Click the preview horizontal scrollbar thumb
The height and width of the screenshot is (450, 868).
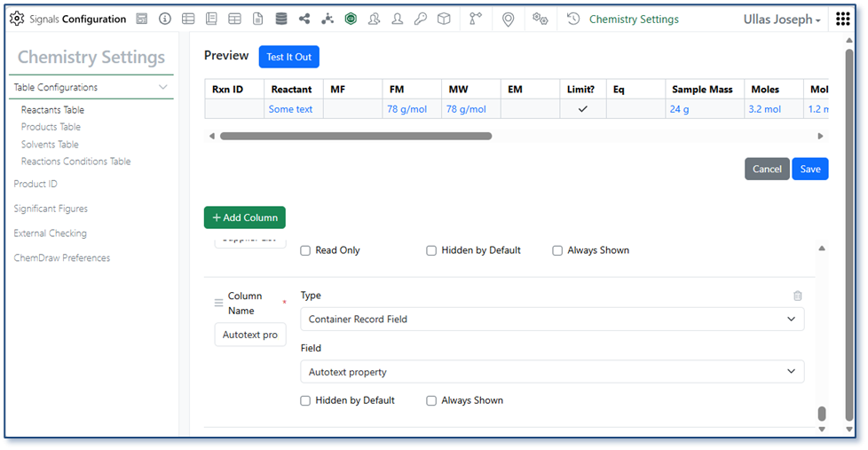point(356,136)
